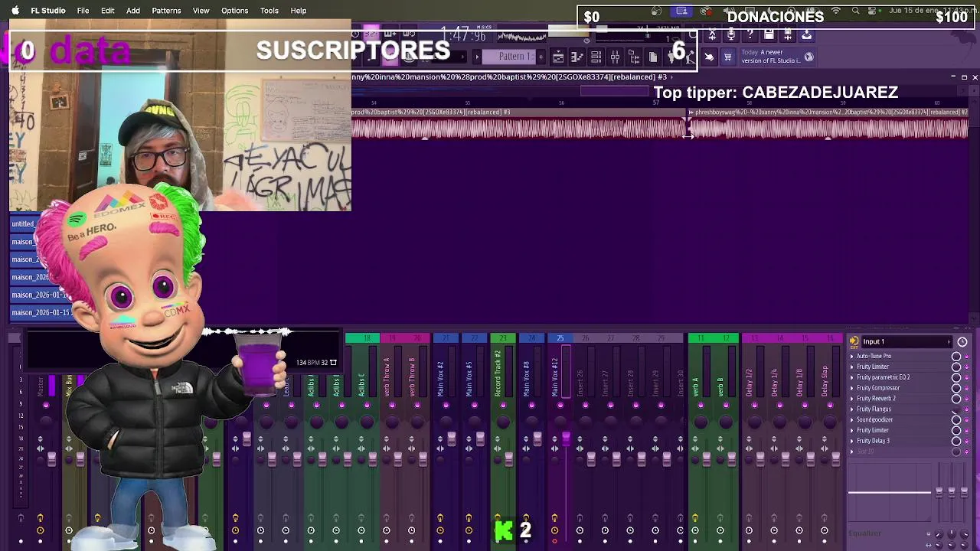Open the Playlist view from the toolbar
The width and height of the screenshot is (980, 551).
tap(558, 57)
